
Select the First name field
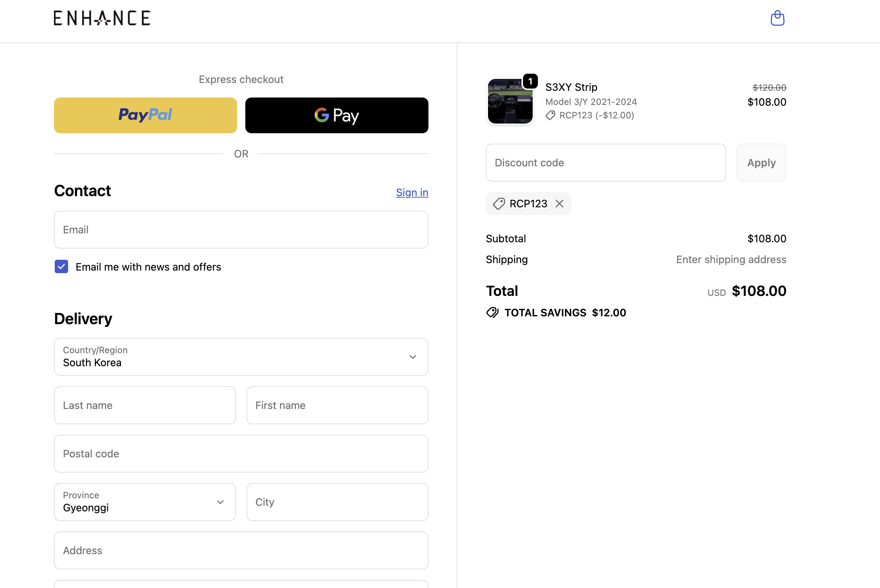tap(337, 405)
